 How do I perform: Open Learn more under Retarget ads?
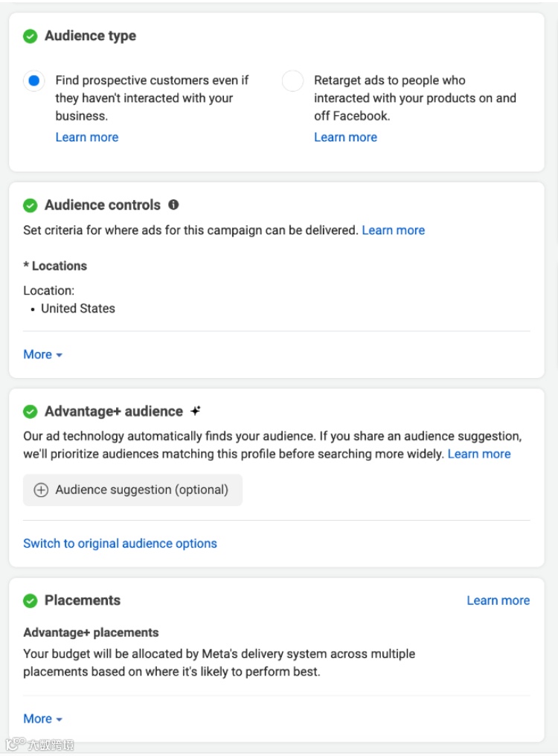tap(345, 138)
